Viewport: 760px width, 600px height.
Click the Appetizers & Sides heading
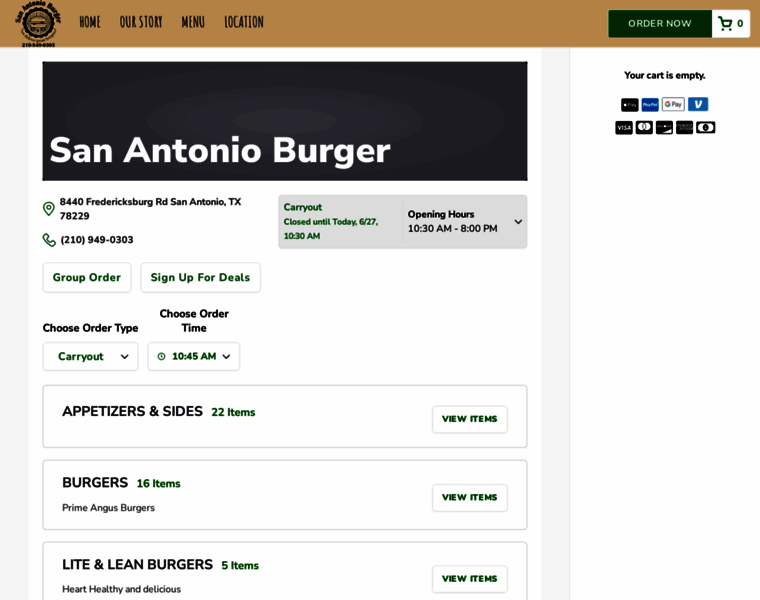[132, 411]
